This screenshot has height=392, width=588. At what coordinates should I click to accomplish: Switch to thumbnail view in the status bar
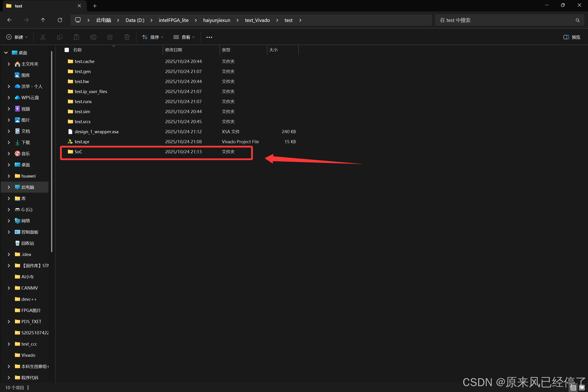point(581,387)
